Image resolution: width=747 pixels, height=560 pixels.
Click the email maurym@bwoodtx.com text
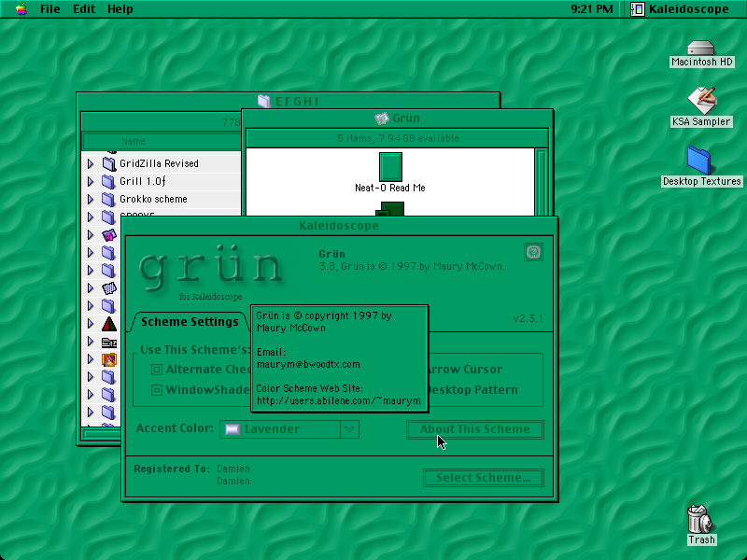pyautogui.click(x=308, y=365)
